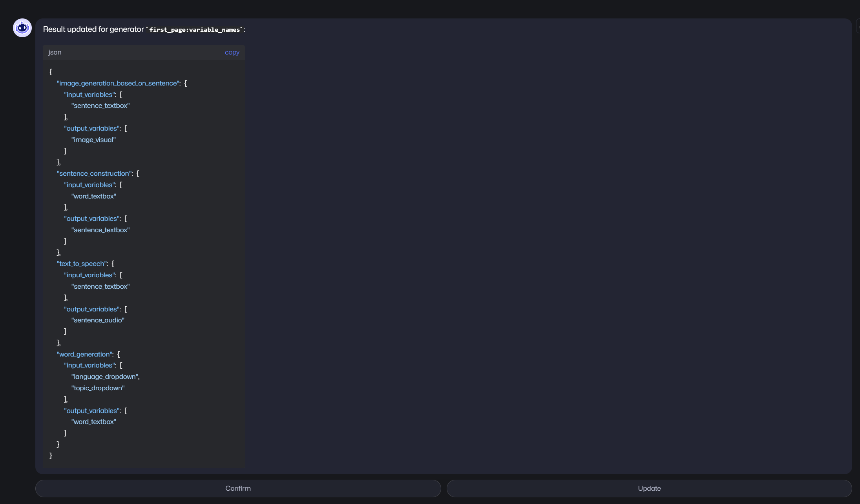This screenshot has width=860, height=504.
Task: Click the "image_visual" value
Action: (93, 140)
